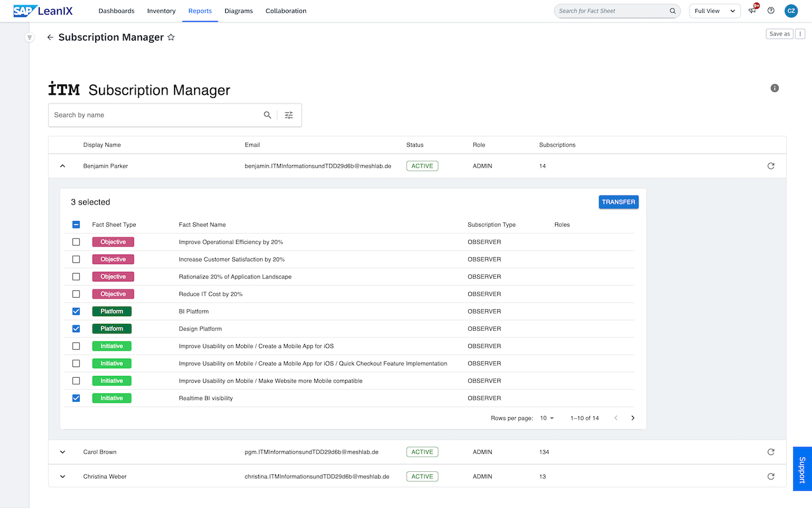Check Increase Customer Satisfaction by 20% row
The height and width of the screenshot is (508, 812).
coord(76,259)
